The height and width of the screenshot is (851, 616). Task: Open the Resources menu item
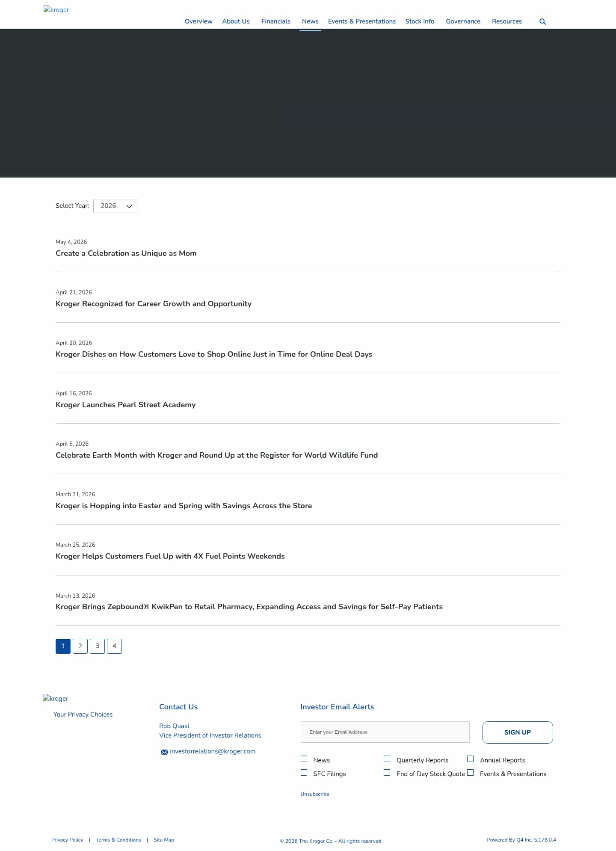(x=507, y=21)
